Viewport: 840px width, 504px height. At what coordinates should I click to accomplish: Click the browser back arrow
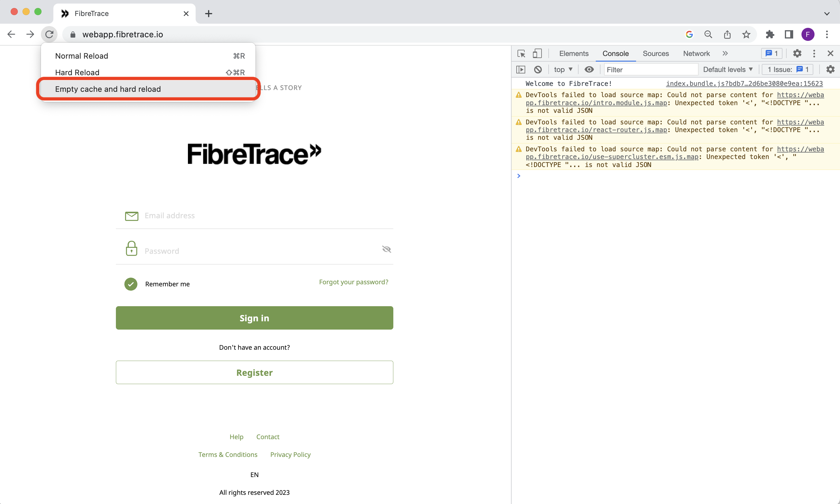(11, 34)
